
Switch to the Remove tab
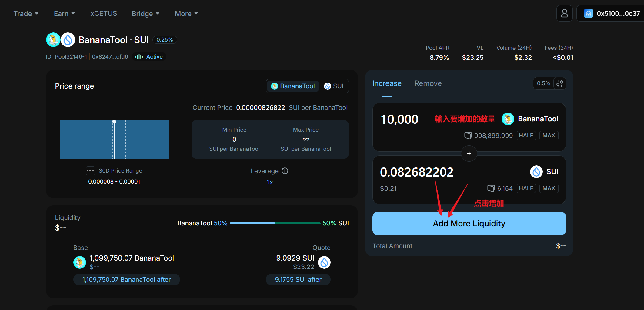point(428,83)
